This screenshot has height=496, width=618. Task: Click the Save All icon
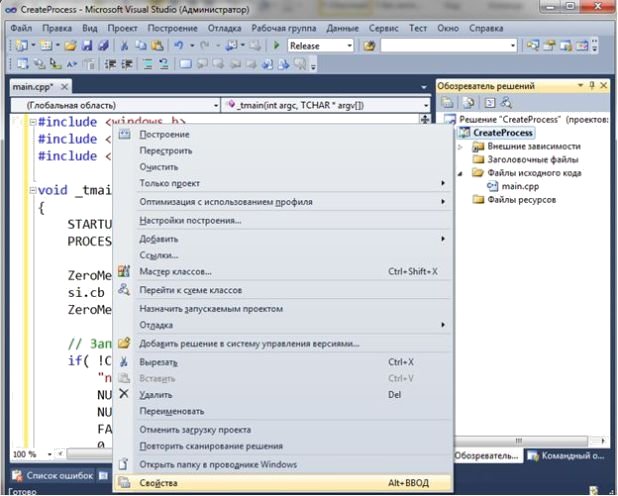(x=104, y=46)
